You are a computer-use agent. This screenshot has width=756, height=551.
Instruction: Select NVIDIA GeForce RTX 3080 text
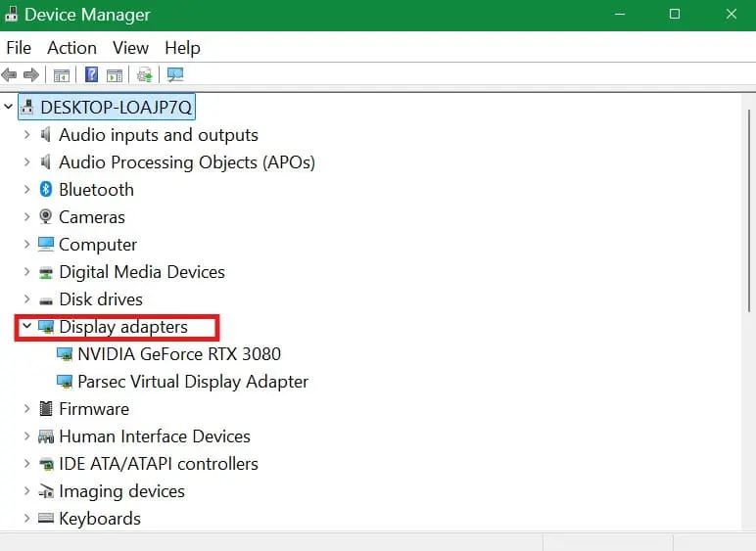tap(179, 354)
